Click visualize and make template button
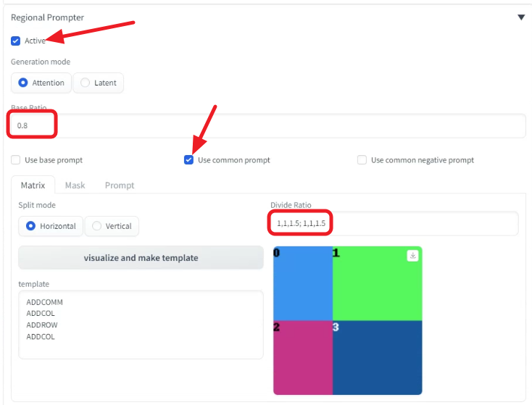The height and width of the screenshot is (405, 532). (x=141, y=258)
